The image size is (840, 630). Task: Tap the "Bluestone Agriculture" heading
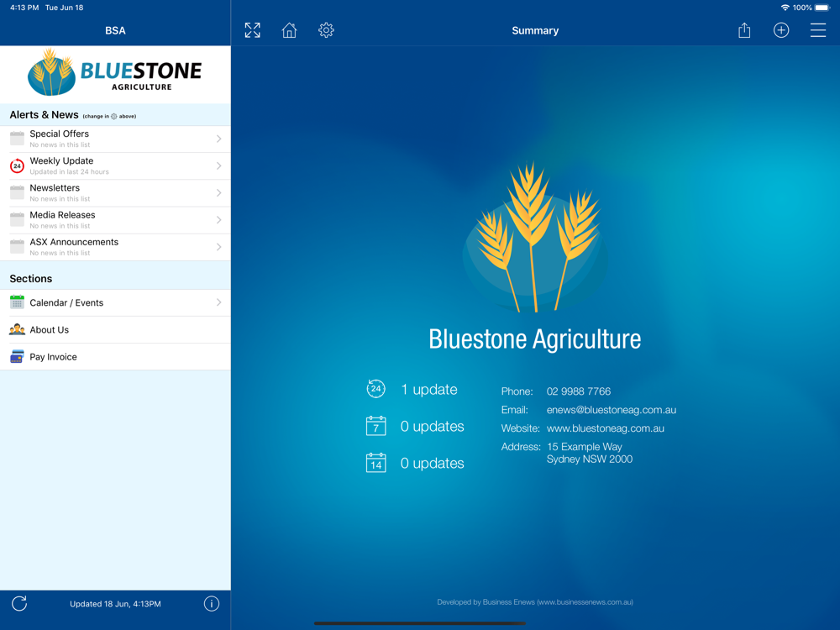pyautogui.click(x=534, y=339)
